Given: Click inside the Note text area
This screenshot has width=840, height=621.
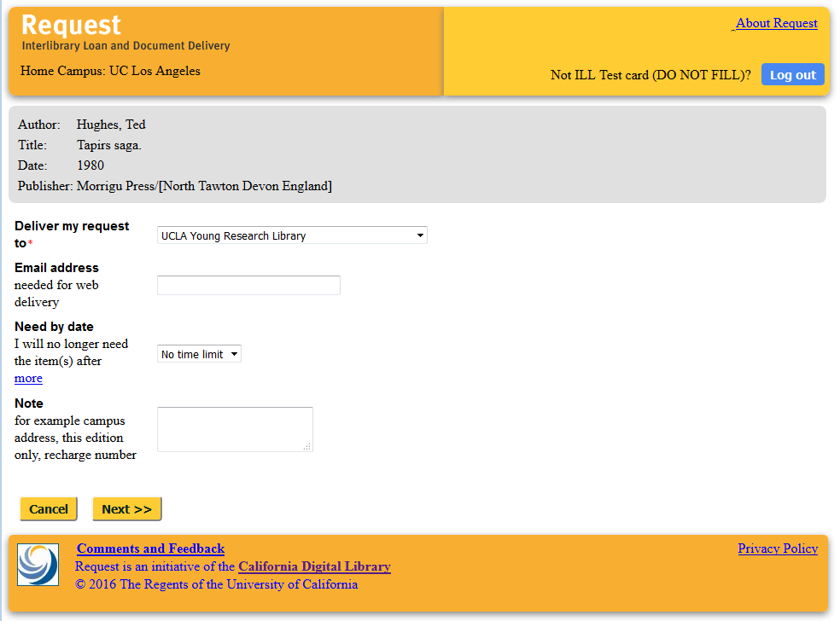Looking at the screenshot, I should coord(235,429).
